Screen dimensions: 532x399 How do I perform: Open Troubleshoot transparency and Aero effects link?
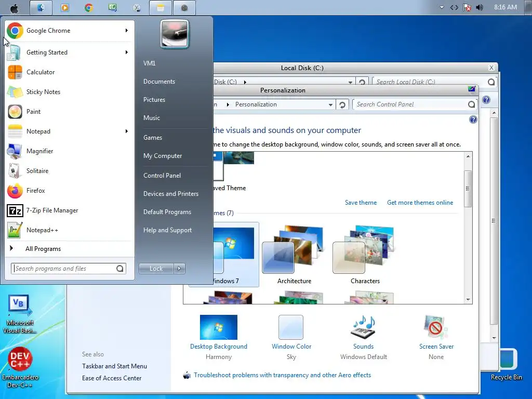coord(282,375)
